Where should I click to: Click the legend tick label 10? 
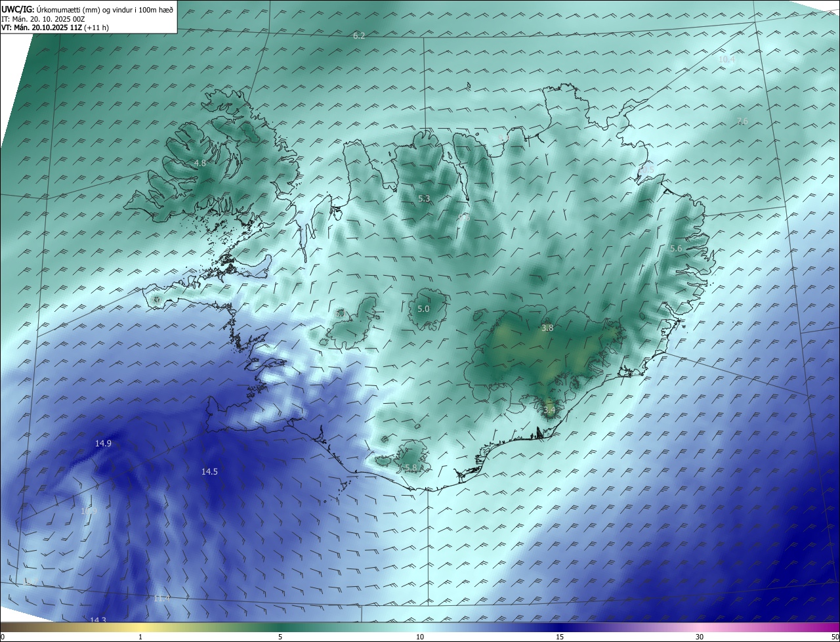(x=420, y=637)
